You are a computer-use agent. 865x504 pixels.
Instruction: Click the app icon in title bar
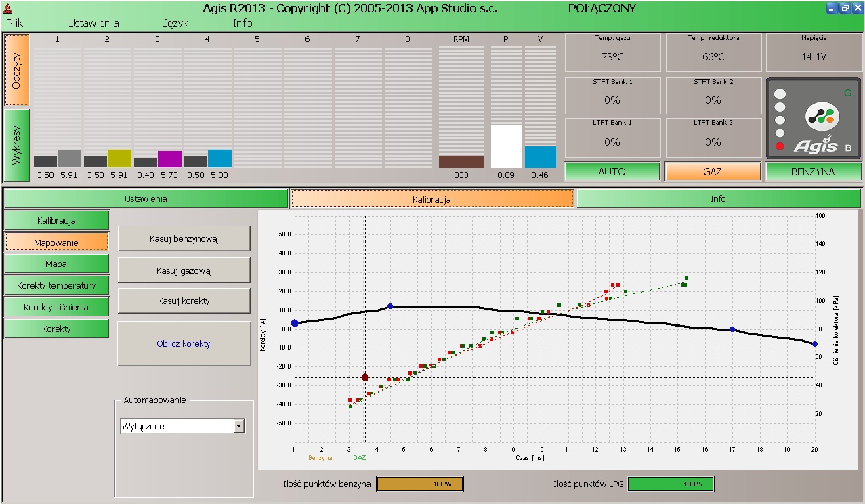coord(8,8)
